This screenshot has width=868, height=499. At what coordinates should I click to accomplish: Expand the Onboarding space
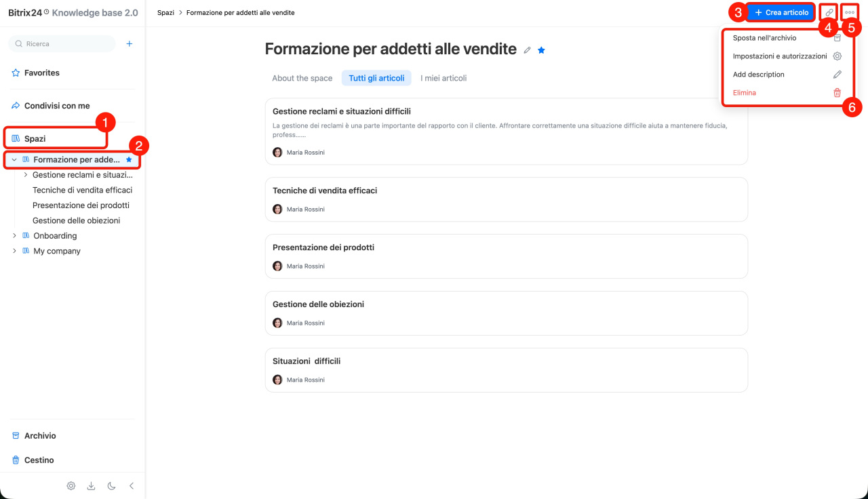(x=14, y=236)
